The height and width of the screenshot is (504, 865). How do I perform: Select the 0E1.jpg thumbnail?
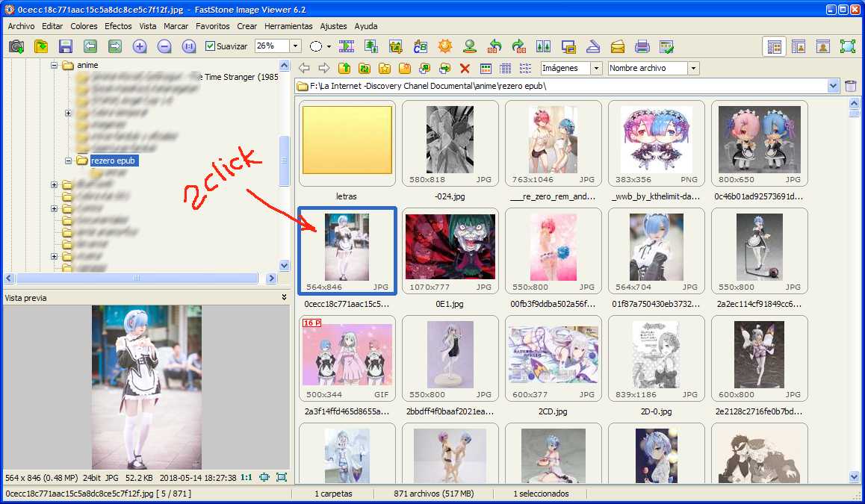450,251
